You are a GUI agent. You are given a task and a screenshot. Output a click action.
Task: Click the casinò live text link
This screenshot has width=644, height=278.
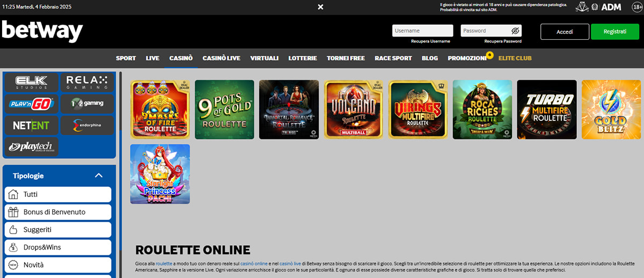(x=290, y=264)
